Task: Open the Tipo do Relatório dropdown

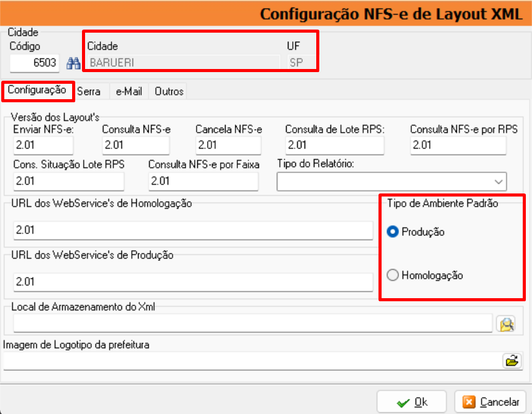Action: (x=392, y=181)
